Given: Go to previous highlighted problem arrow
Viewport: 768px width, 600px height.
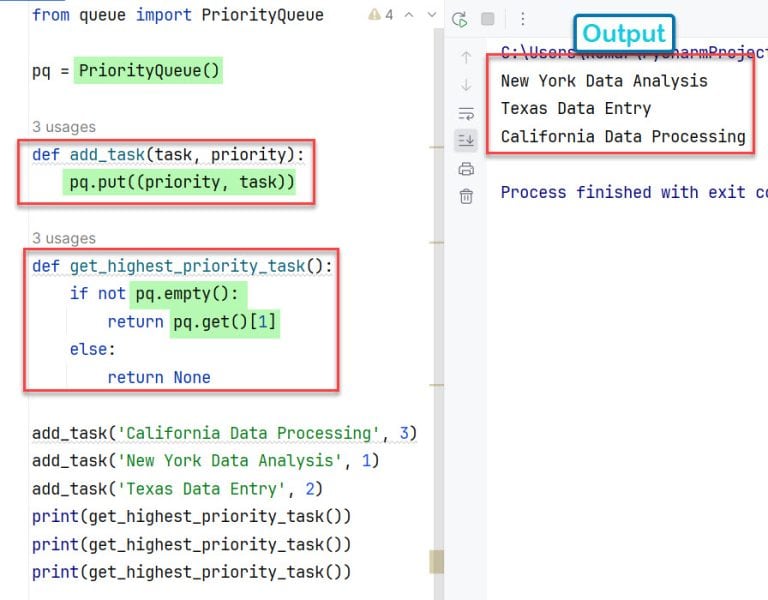Looking at the screenshot, I should (408, 15).
